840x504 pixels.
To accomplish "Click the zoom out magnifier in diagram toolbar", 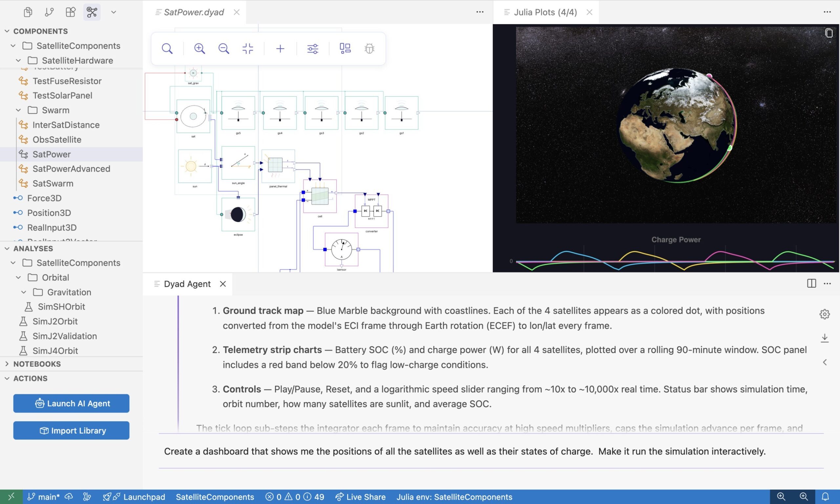I will pyautogui.click(x=223, y=49).
